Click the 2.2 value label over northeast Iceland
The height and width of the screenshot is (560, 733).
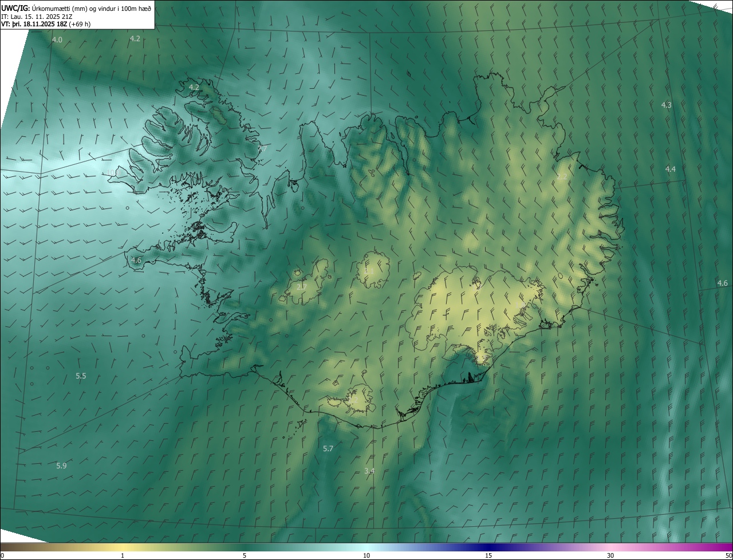point(562,177)
